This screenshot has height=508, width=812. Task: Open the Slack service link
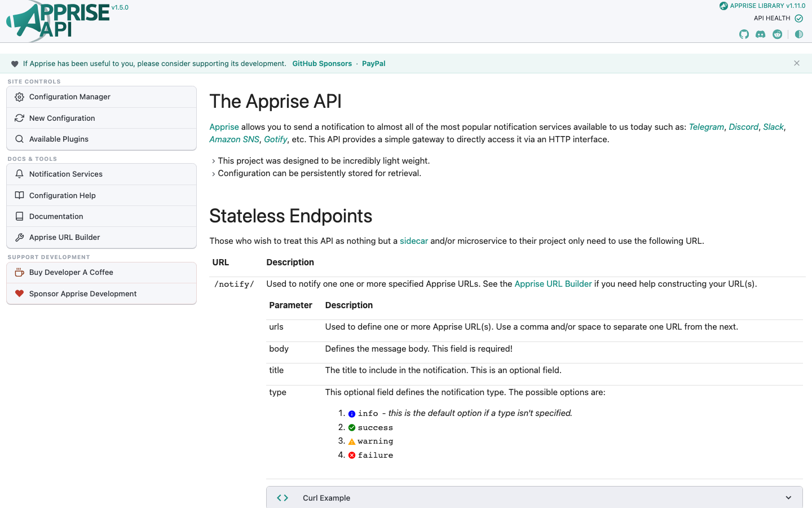tap(773, 127)
